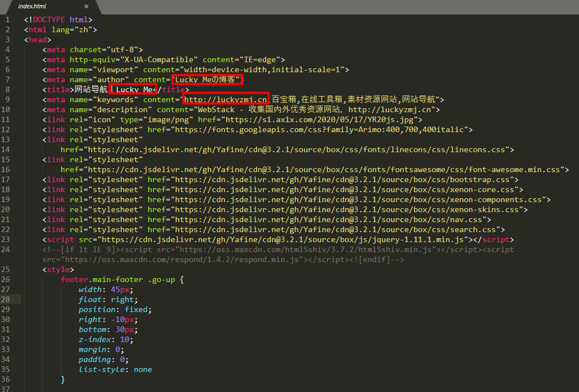Click the position property name
This screenshot has height=392, width=579.
(97, 309)
